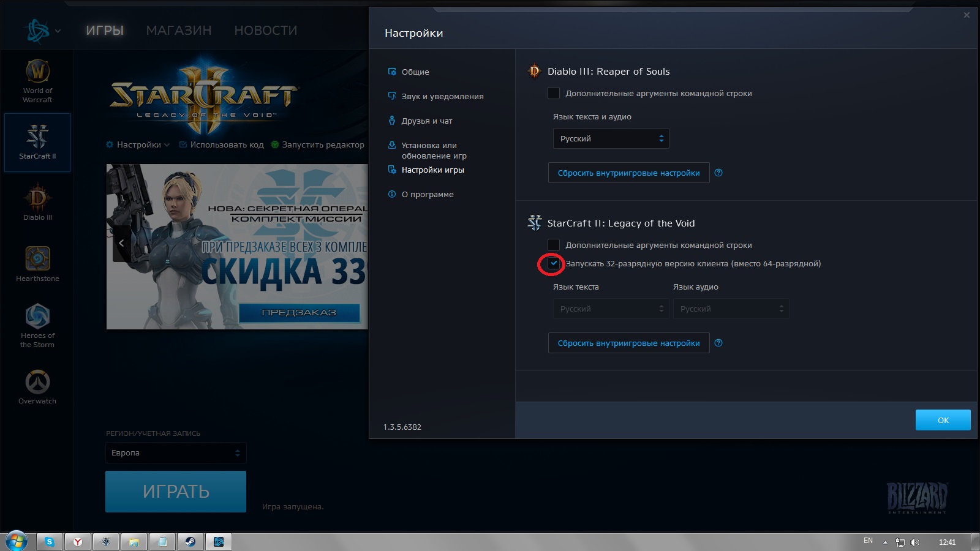Enable StarCraft II additional command line arguments
Screen dimensions: 980x551
pos(554,245)
